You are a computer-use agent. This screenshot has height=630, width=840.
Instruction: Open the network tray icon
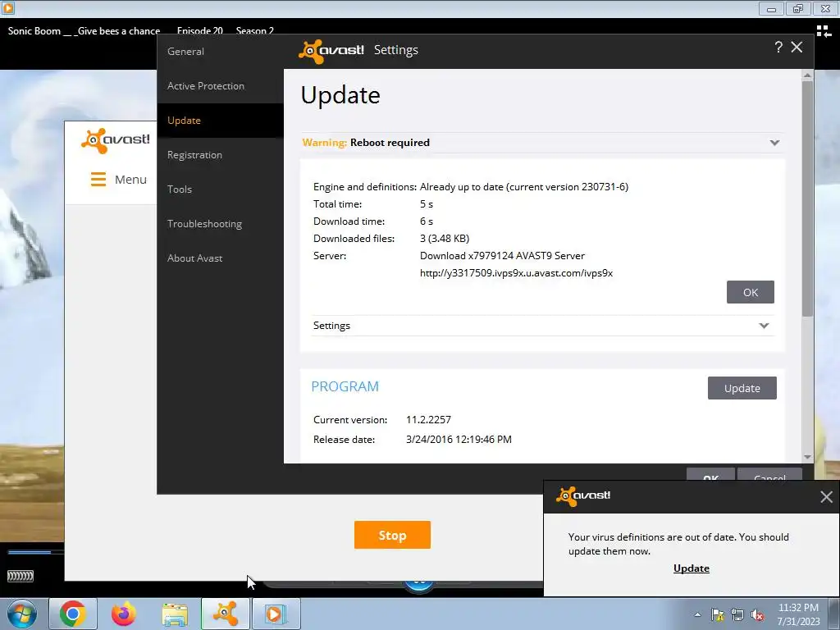pos(737,615)
